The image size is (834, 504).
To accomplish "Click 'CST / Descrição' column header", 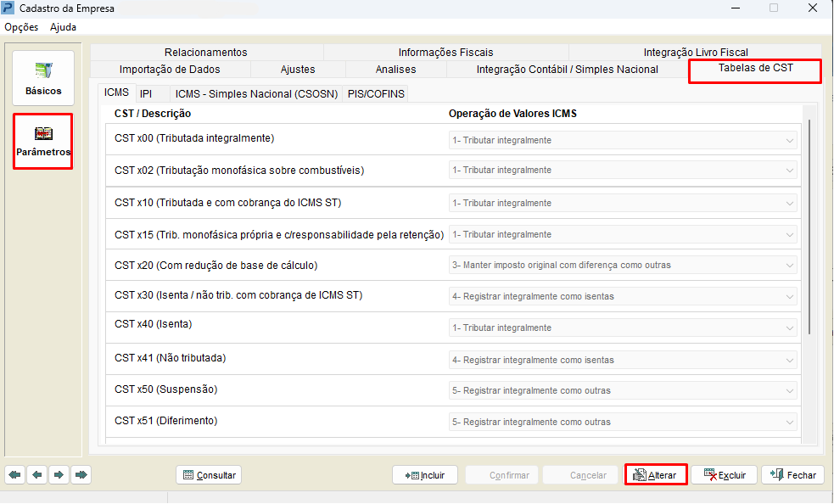I will tap(153, 114).
